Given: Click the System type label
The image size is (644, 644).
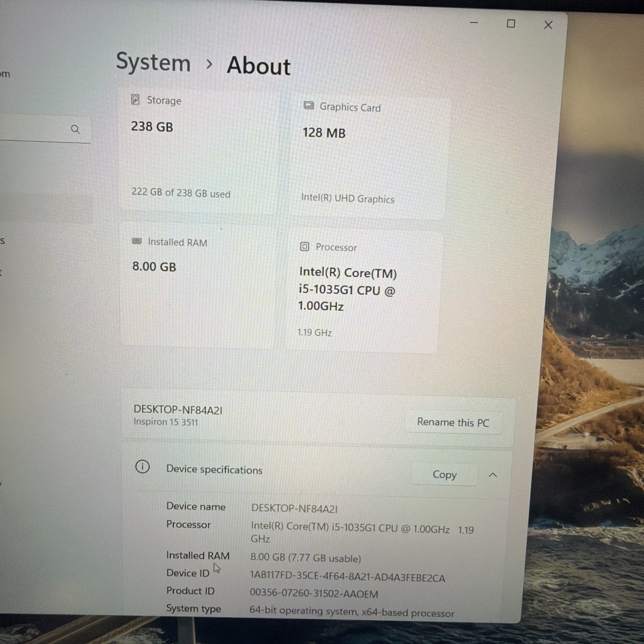Looking at the screenshot, I should (194, 608).
